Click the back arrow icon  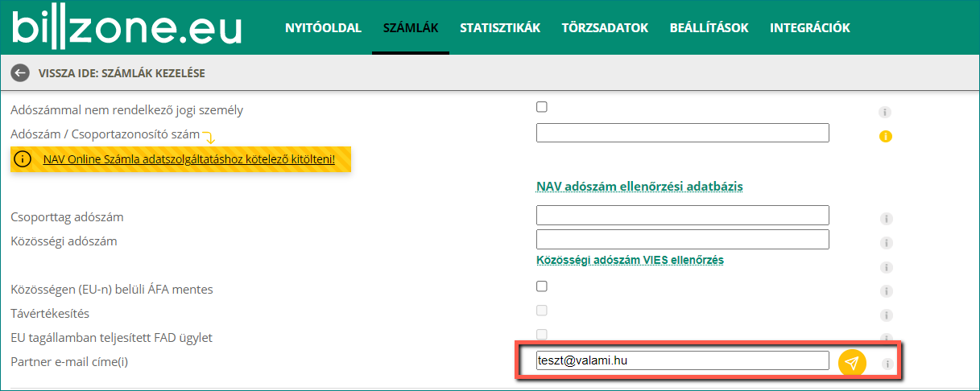coord(20,73)
